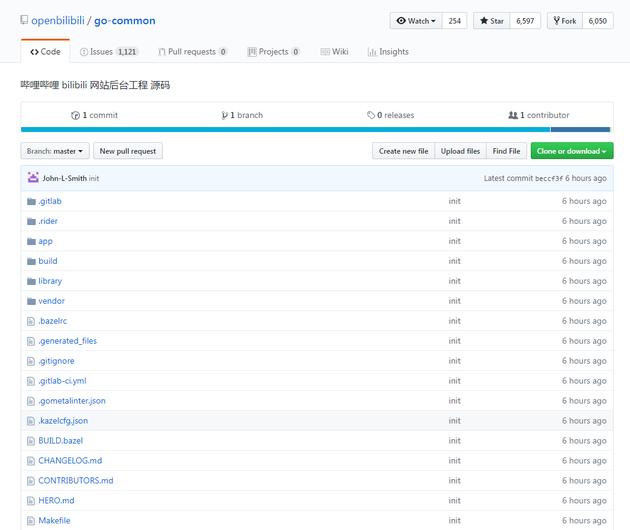Click the language breakdown color bar
The width and height of the screenshot is (630, 530).
(x=315, y=129)
